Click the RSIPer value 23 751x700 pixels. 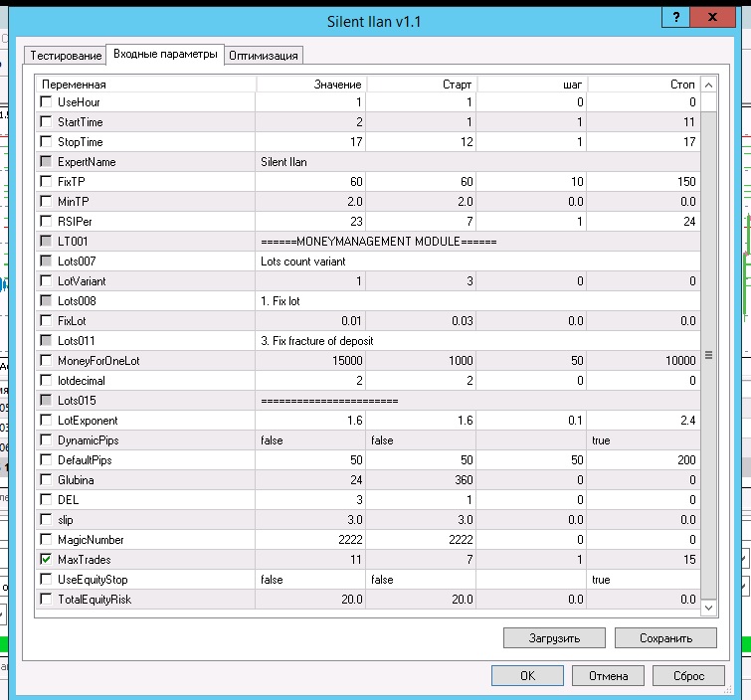[310, 221]
